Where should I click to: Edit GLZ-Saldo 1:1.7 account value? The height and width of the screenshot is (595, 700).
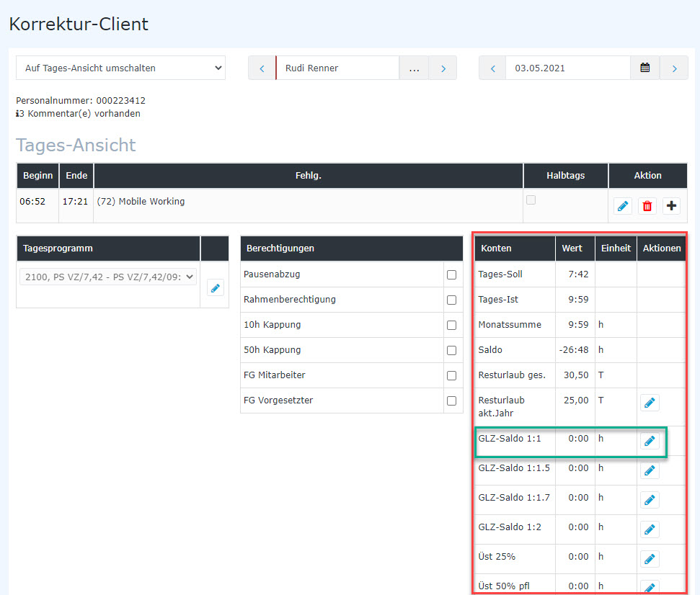[650, 500]
